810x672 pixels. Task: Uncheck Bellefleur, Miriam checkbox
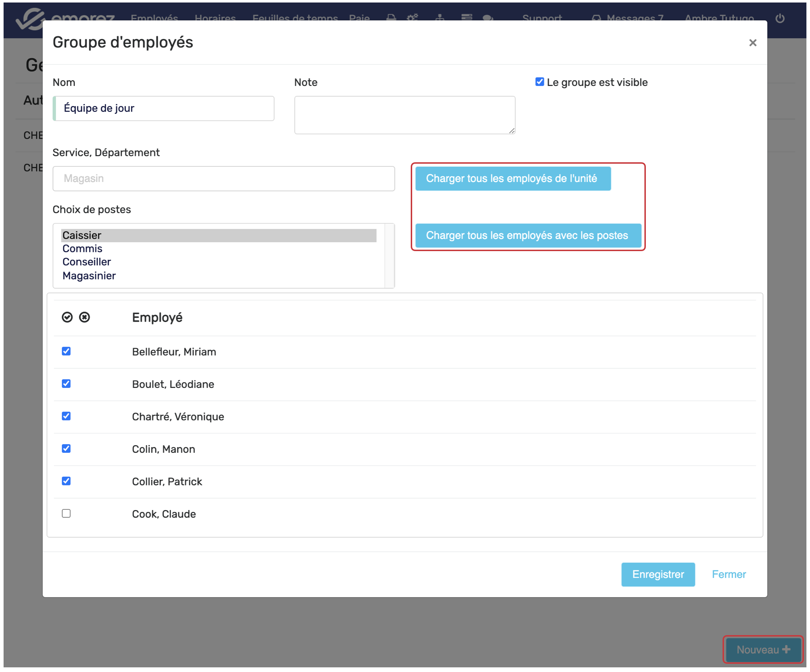tap(66, 351)
